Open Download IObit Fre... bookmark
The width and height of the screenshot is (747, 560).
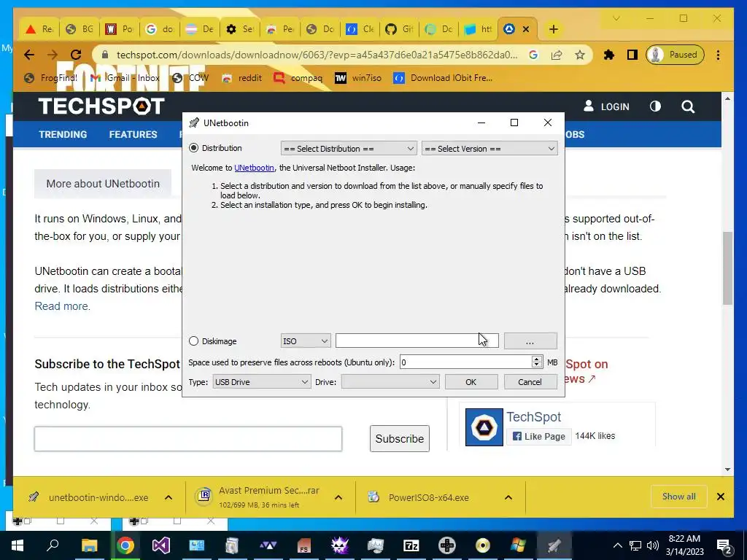443,77
